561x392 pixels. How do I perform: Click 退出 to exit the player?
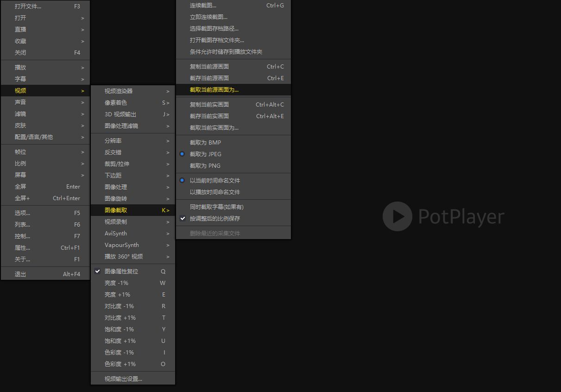click(45, 274)
